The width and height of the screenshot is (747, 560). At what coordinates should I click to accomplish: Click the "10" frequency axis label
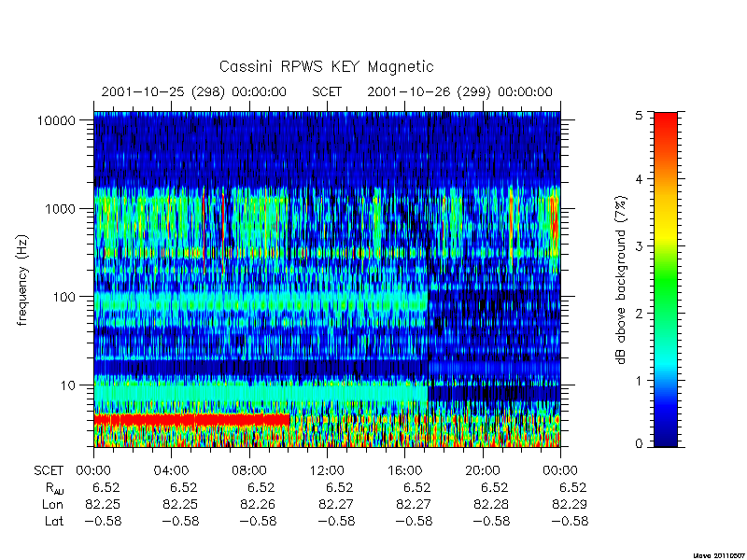click(68, 385)
